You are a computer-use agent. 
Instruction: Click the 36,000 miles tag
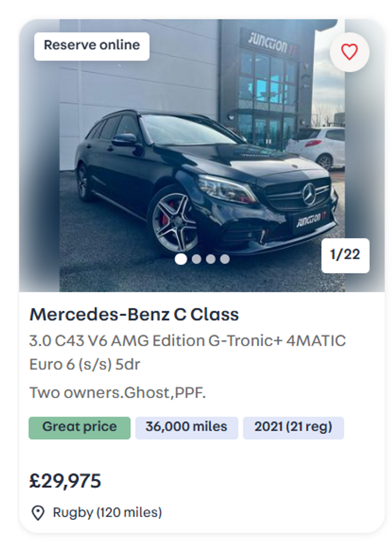point(186,427)
